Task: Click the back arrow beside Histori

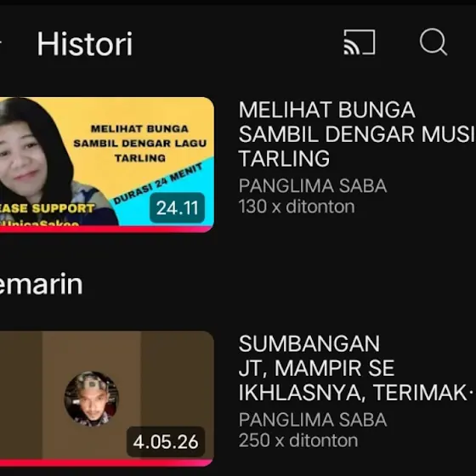Action: [1, 42]
